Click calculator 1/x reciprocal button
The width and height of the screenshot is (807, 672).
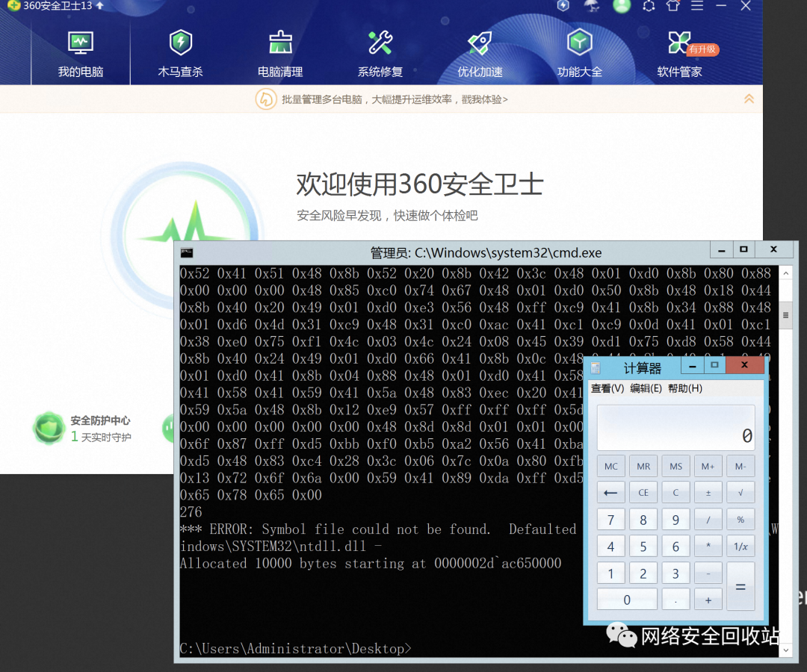pos(740,547)
